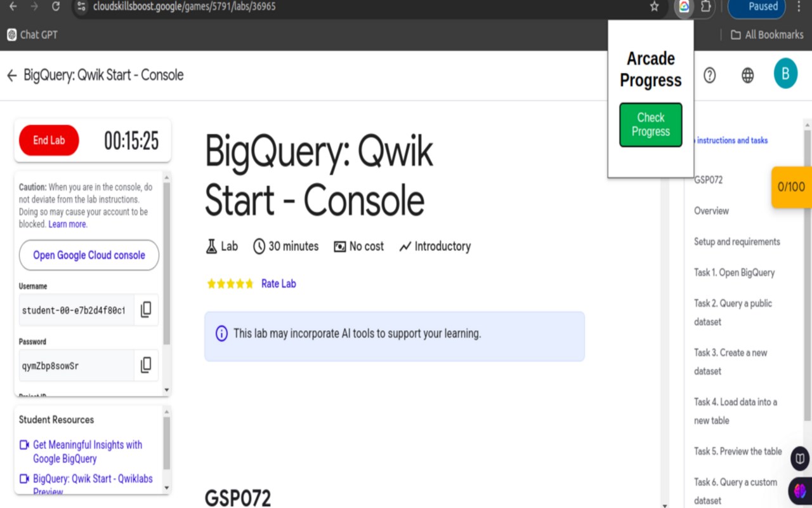Open BigQuery: Qwik Start - Qwiklabs Preview video
Screen dimensions: 812x508
(93, 485)
